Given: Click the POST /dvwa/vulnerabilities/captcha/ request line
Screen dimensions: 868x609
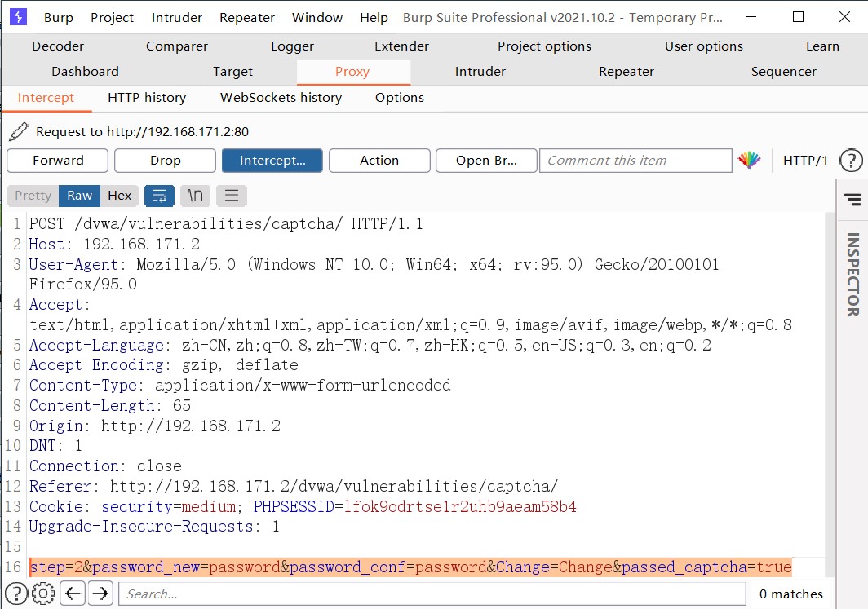Looking at the screenshot, I should [x=226, y=224].
